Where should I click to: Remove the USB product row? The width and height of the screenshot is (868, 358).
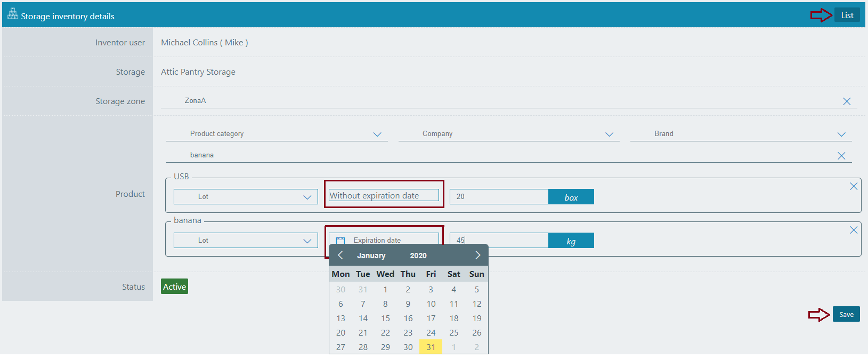854,186
